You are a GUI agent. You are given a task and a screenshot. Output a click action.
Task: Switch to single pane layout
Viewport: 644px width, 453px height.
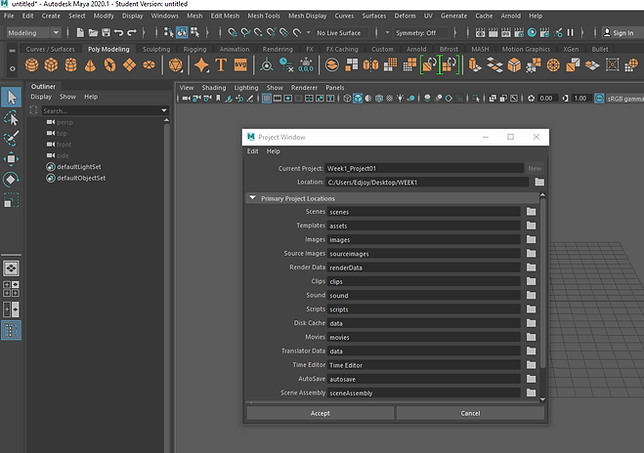11,269
